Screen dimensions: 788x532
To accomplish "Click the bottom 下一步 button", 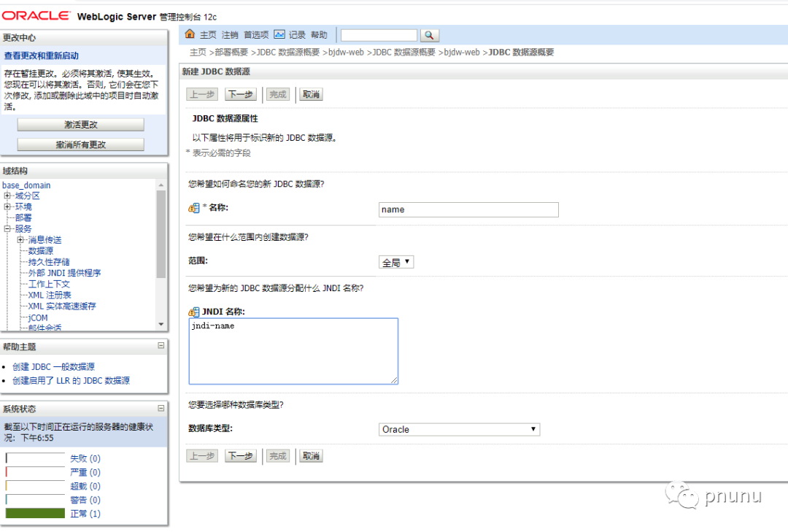I will 241,455.
